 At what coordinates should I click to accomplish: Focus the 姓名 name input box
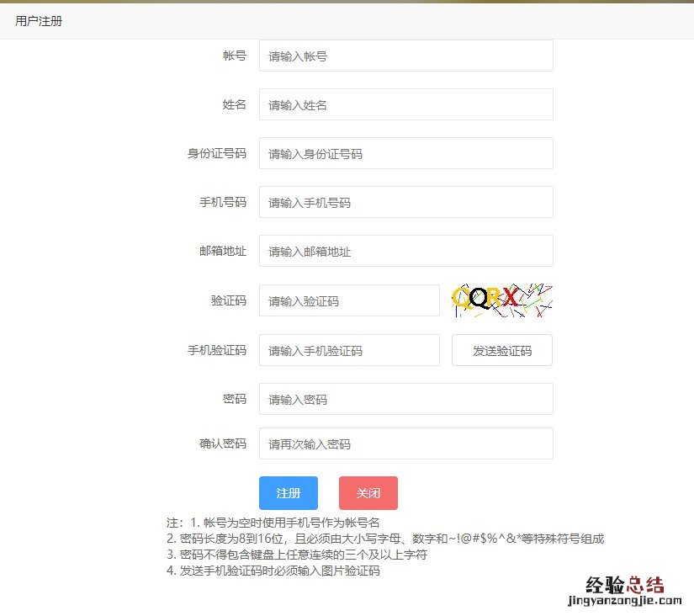(405, 105)
